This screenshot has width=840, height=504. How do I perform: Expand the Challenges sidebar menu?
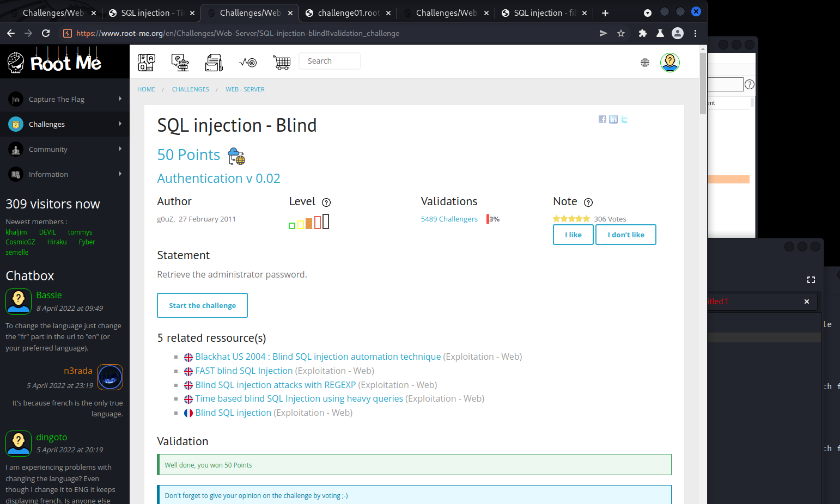pos(65,124)
